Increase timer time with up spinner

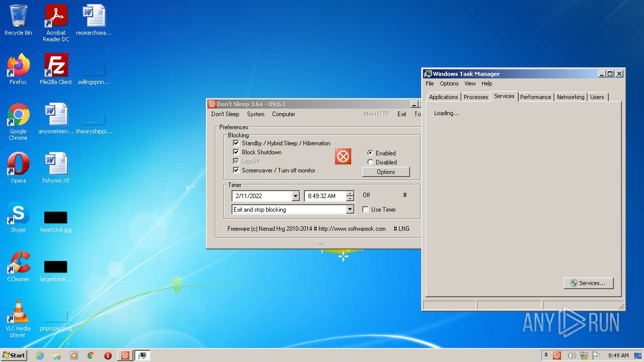pyautogui.click(x=350, y=194)
